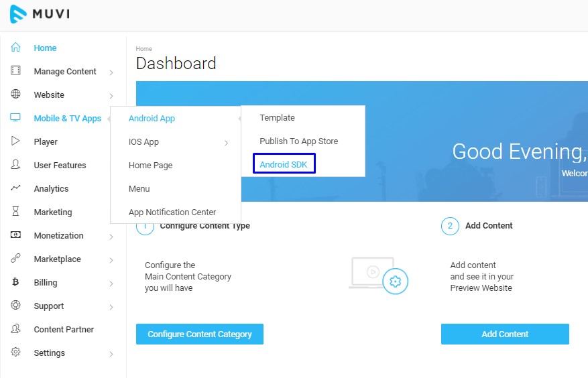588x378 pixels.
Task: Click the Configure Content Category button
Action: (200, 334)
